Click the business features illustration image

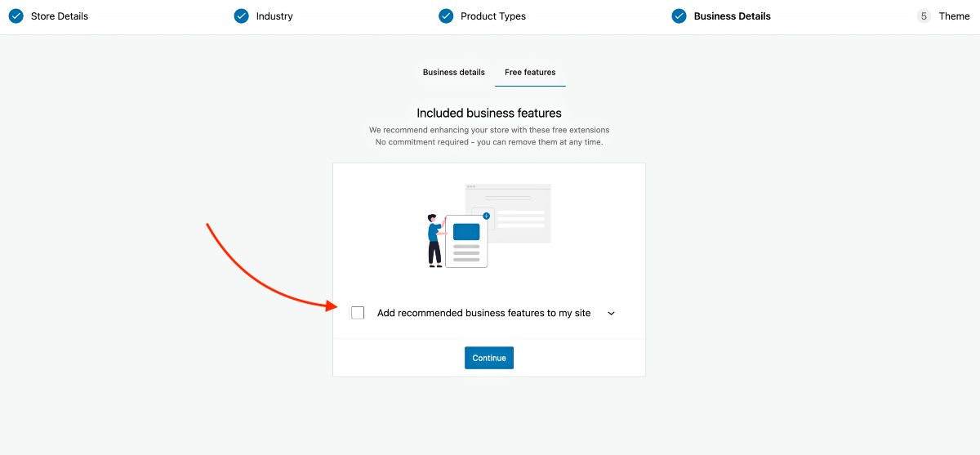click(488, 225)
